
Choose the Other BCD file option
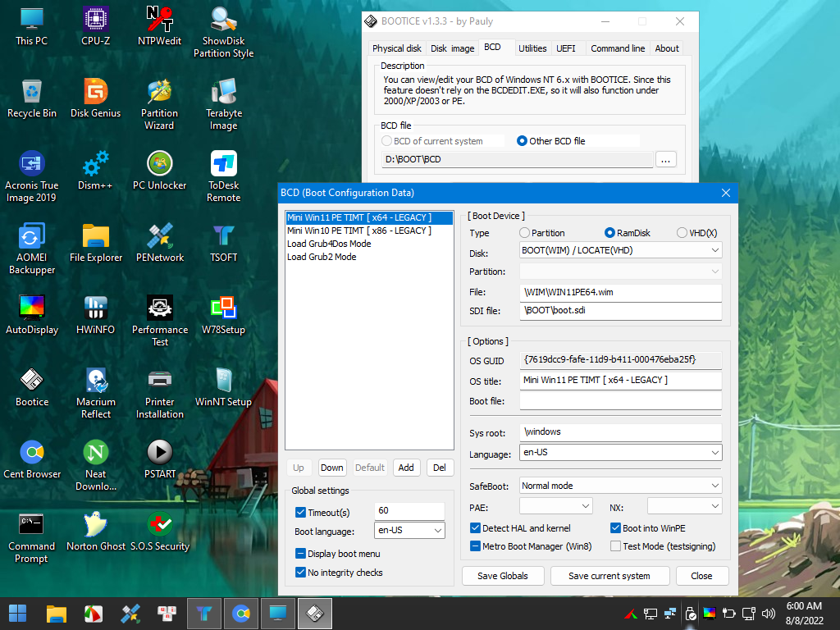click(x=522, y=141)
